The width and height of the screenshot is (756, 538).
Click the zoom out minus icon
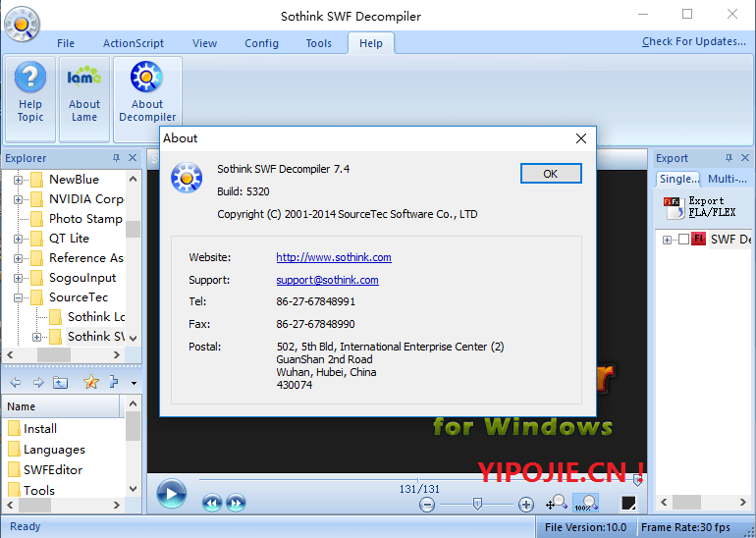click(x=427, y=505)
